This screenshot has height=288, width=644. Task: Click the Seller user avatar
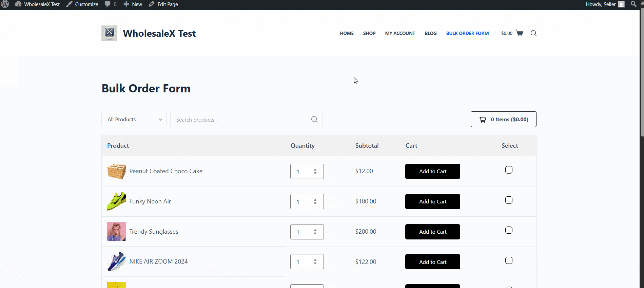pos(621,4)
